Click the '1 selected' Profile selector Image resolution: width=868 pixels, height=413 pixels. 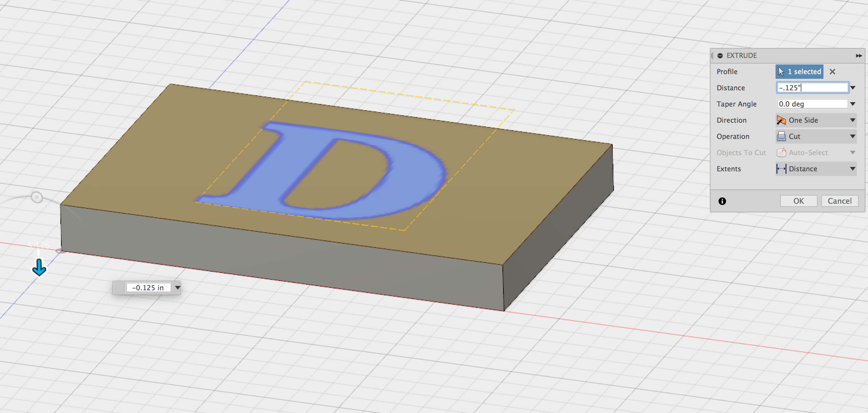799,71
